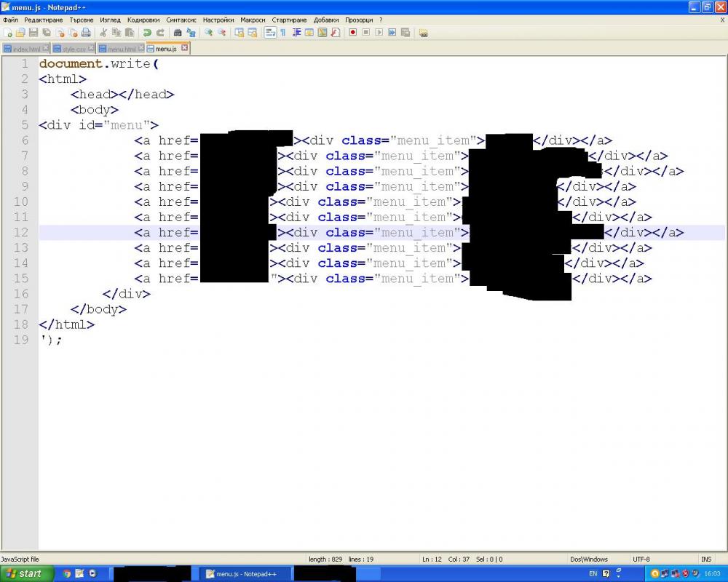
Task: Click the EN language indicator in taskbar
Action: tap(593, 574)
